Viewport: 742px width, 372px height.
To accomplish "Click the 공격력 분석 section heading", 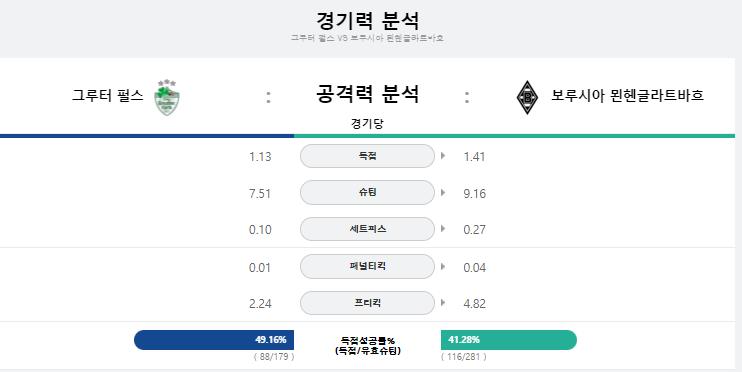I will pos(367,94).
